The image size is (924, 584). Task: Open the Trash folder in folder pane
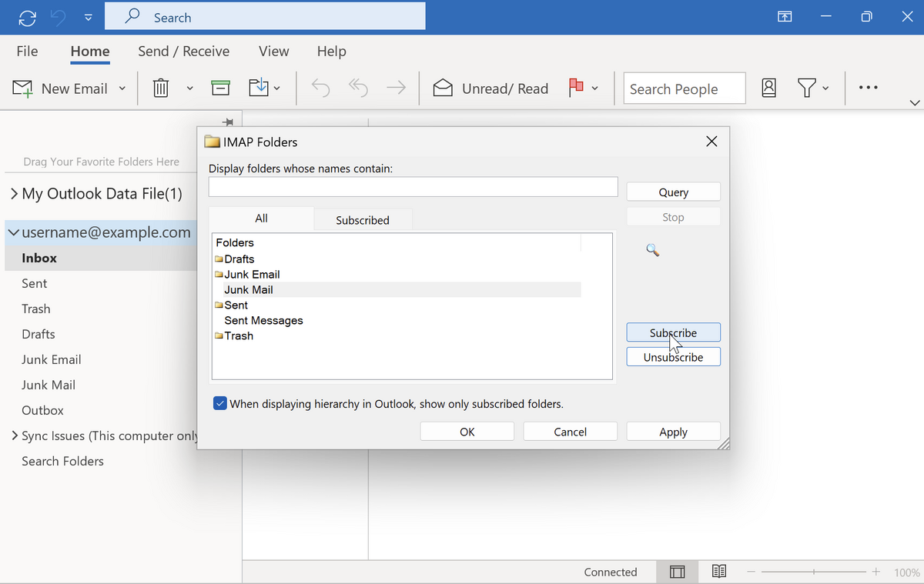(36, 309)
